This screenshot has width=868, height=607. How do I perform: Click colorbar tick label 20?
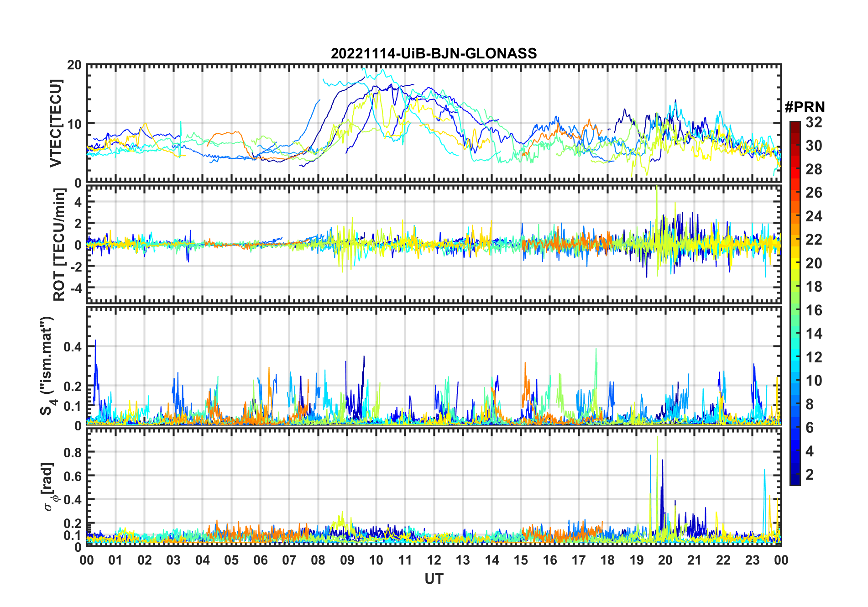[814, 263]
